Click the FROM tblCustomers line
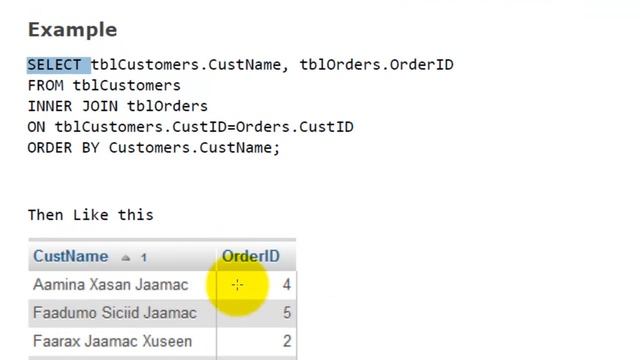The height and width of the screenshot is (360, 640). coord(104,86)
